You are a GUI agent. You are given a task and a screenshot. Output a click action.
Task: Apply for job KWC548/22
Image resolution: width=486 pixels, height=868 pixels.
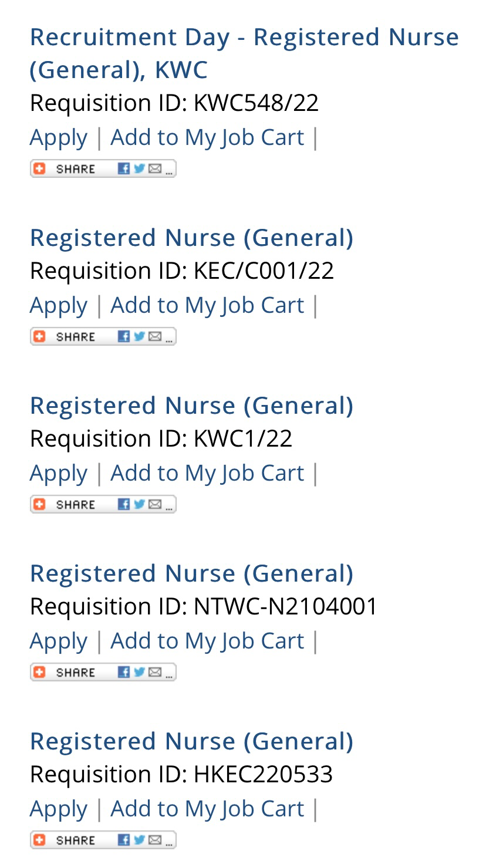58,138
